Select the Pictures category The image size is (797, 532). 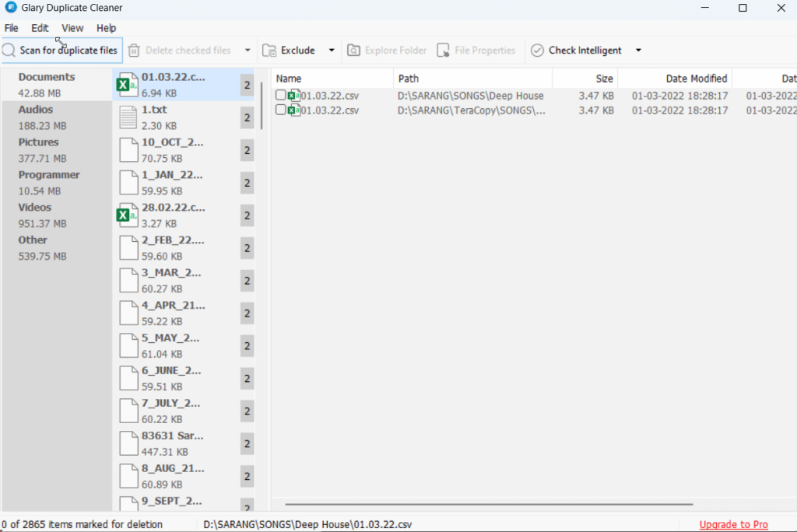tap(57, 150)
